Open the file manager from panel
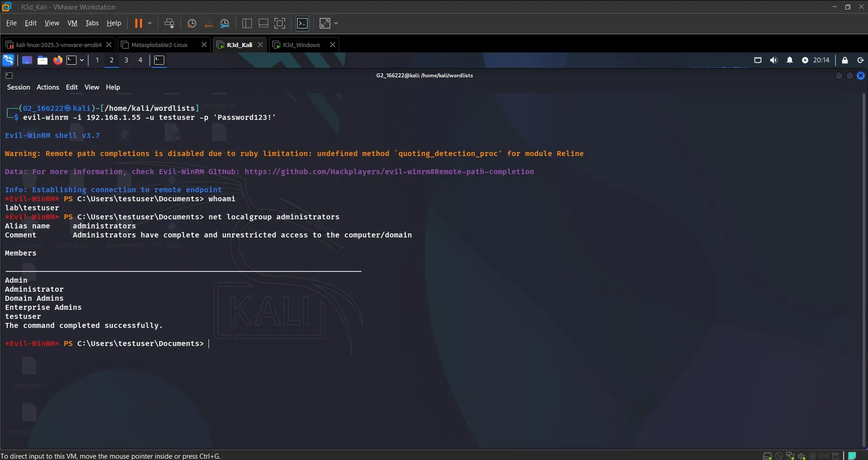This screenshot has width=868, height=460. pyautogui.click(x=43, y=60)
